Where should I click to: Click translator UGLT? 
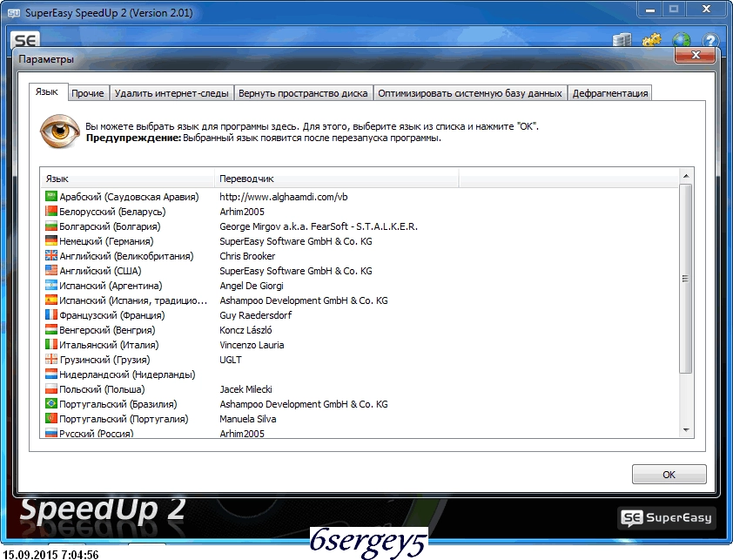231,360
